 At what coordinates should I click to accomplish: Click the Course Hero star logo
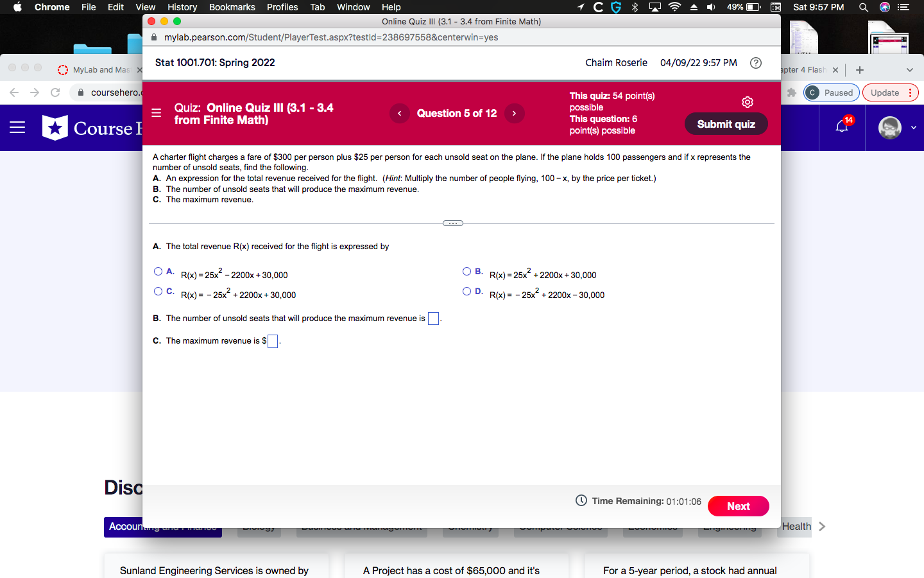55,127
